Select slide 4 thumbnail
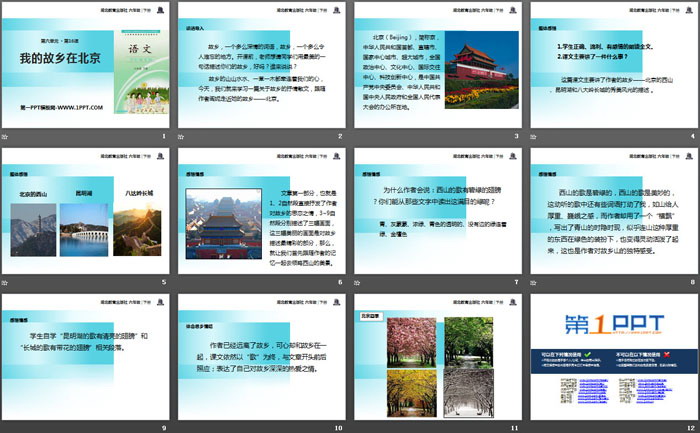This screenshot has width=700, height=433. 614,65
